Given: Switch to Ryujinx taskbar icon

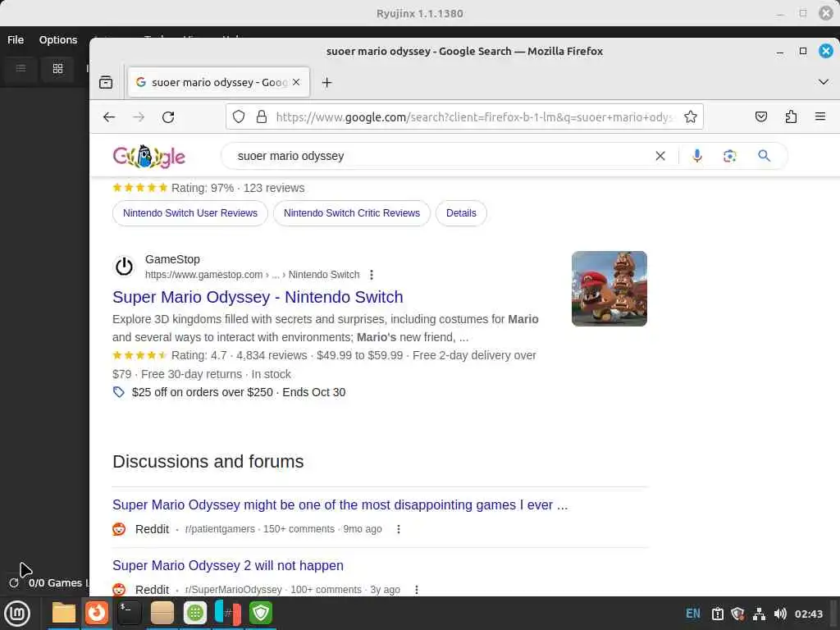Looking at the screenshot, I should [x=228, y=613].
